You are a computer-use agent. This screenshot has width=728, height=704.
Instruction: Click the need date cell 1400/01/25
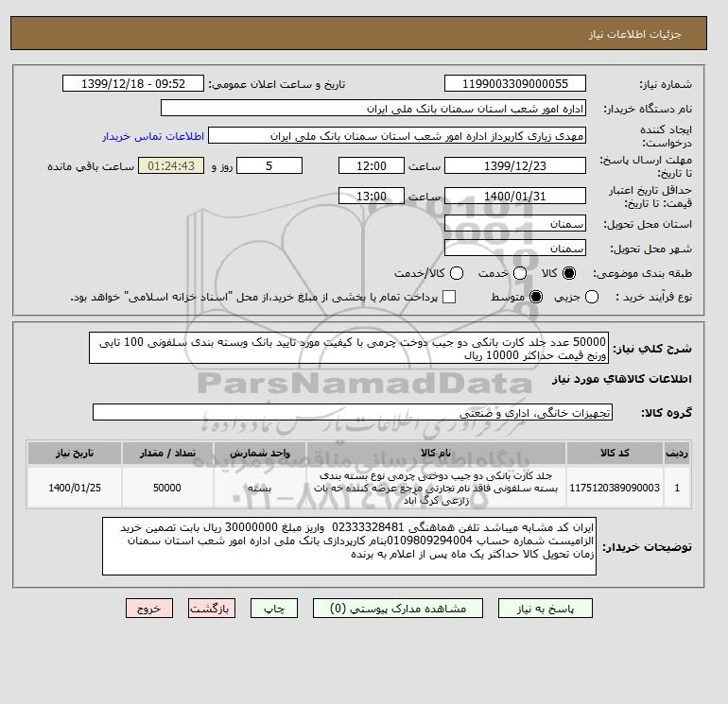click(x=75, y=488)
